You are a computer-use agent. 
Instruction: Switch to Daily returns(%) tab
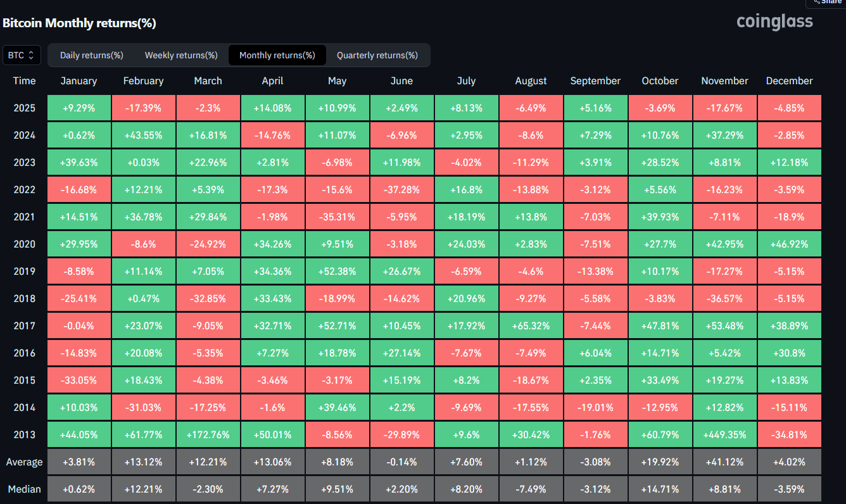pos(91,55)
